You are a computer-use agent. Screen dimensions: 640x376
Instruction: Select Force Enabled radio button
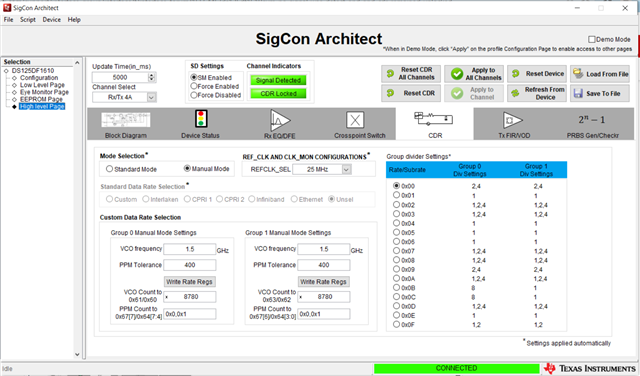tap(194, 86)
